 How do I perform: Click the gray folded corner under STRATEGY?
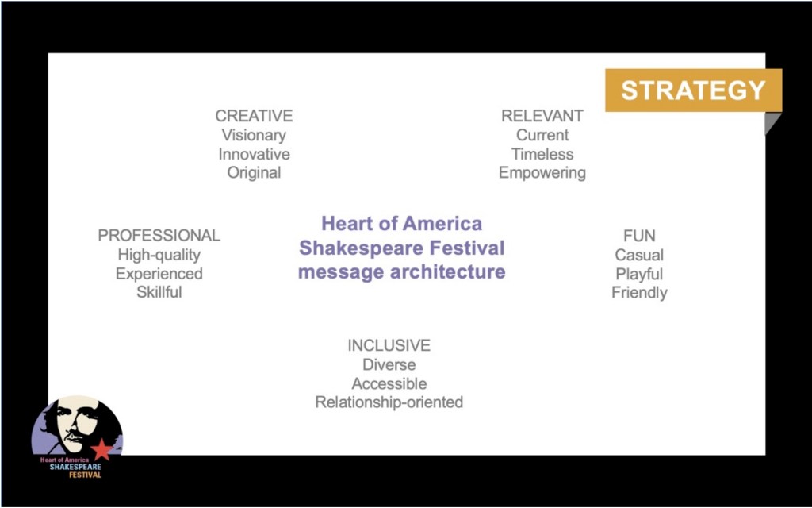point(771,121)
